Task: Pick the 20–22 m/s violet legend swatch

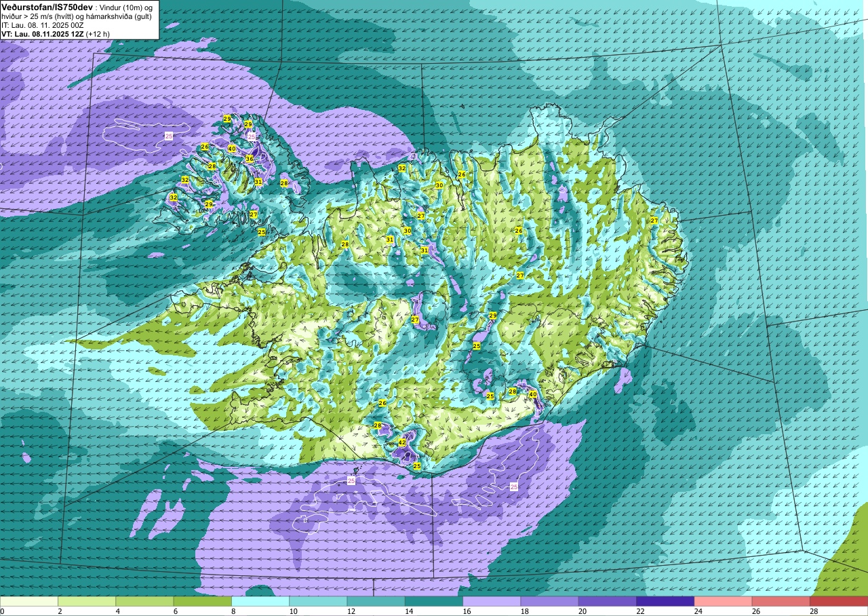Action: click(608, 601)
